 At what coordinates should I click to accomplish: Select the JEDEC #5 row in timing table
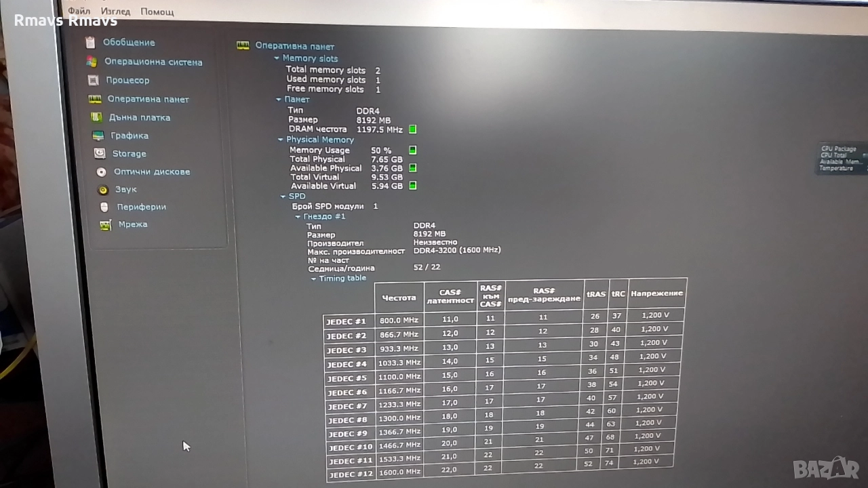point(349,378)
